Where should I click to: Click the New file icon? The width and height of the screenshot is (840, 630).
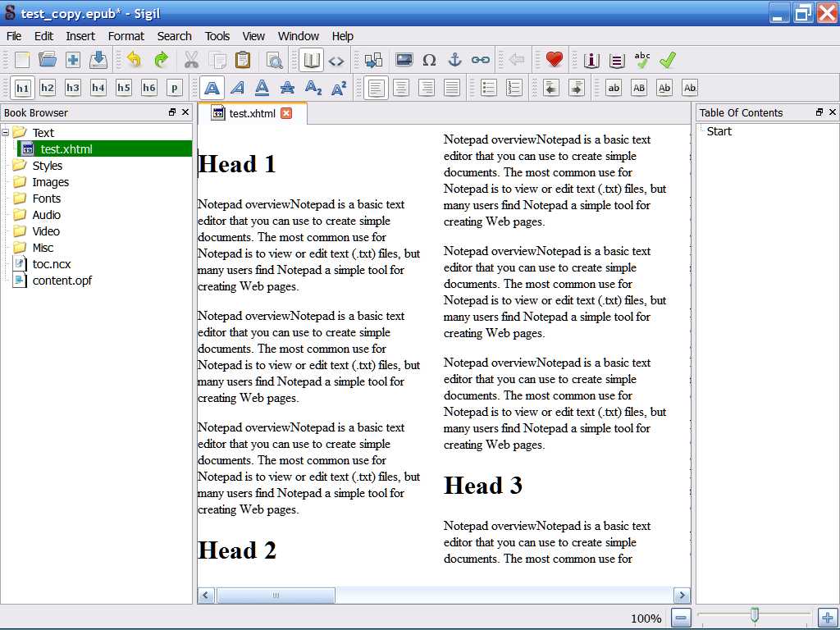[x=22, y=60]
